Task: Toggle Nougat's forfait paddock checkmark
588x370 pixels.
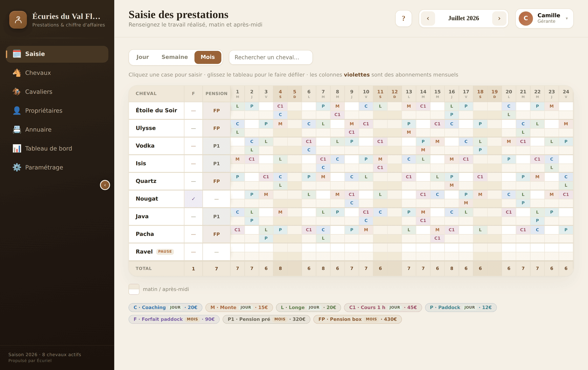Action: 193,199
